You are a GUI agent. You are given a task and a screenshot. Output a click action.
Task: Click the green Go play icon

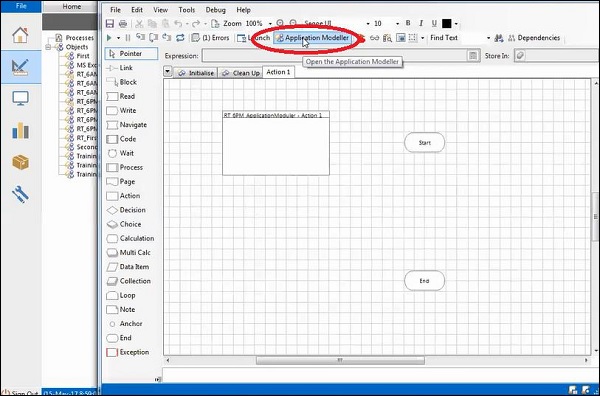[109, 38]
